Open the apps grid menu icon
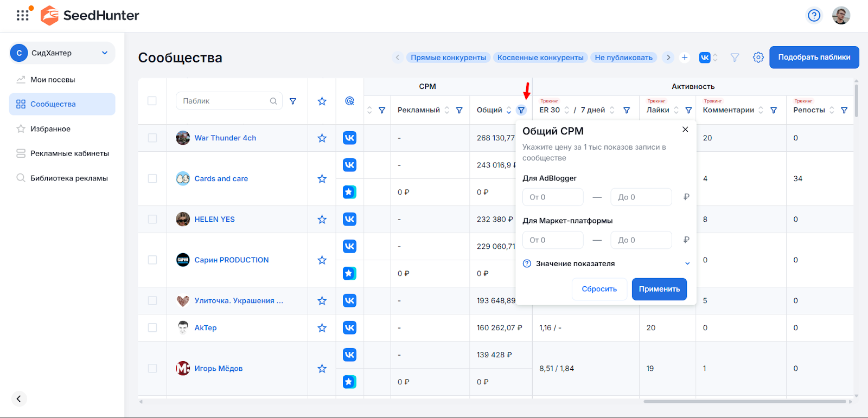This screenshot has height=418, width=868. tap(22, 15)
